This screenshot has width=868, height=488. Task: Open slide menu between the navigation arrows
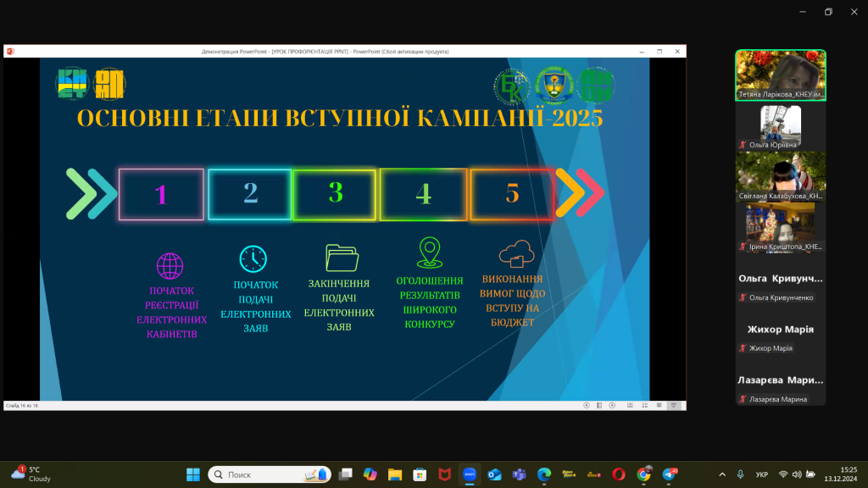click(599, 406)
